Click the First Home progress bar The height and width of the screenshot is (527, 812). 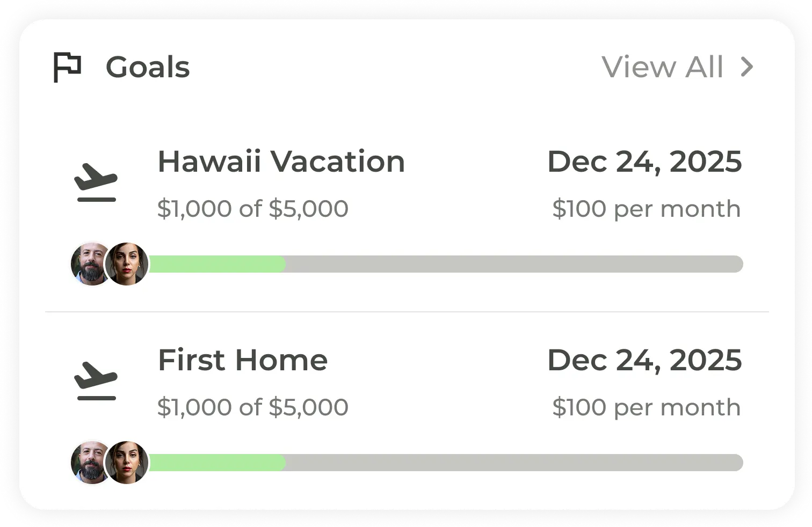pyautogui.click(x=446, y=463)
